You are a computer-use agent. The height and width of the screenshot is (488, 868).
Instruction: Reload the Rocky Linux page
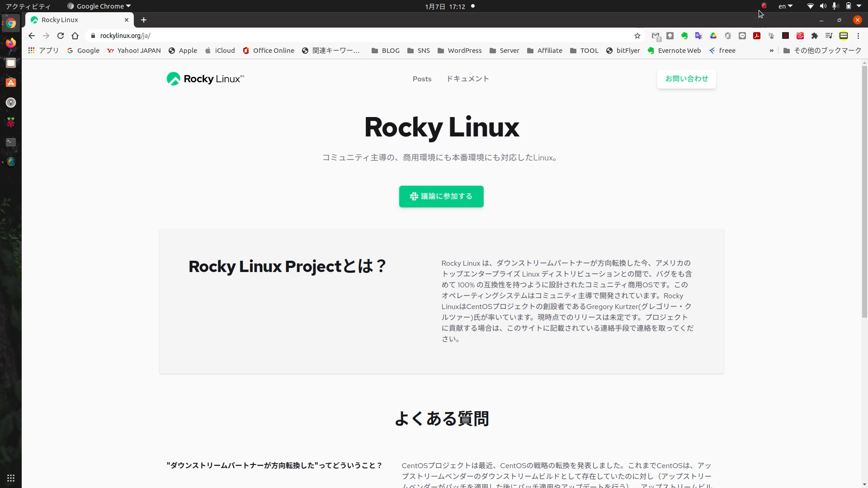(x=61, y=36)
